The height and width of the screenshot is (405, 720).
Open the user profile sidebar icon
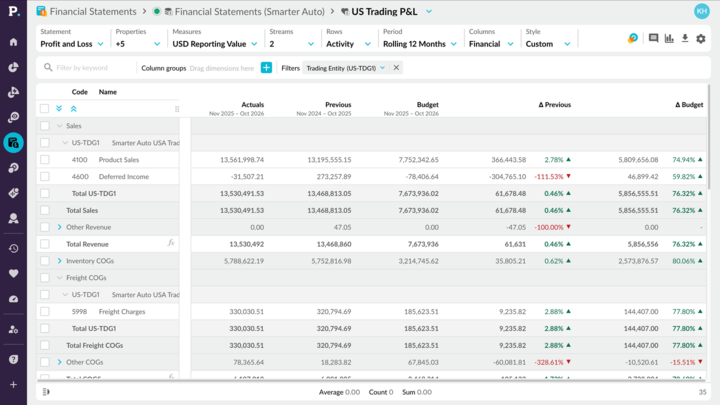point(13,219)
